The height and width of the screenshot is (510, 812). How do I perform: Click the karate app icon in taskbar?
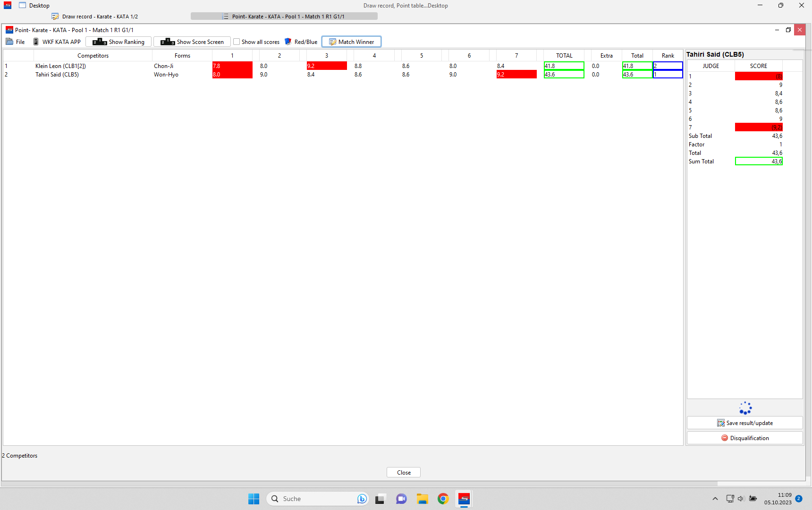(x=464, y=499)
